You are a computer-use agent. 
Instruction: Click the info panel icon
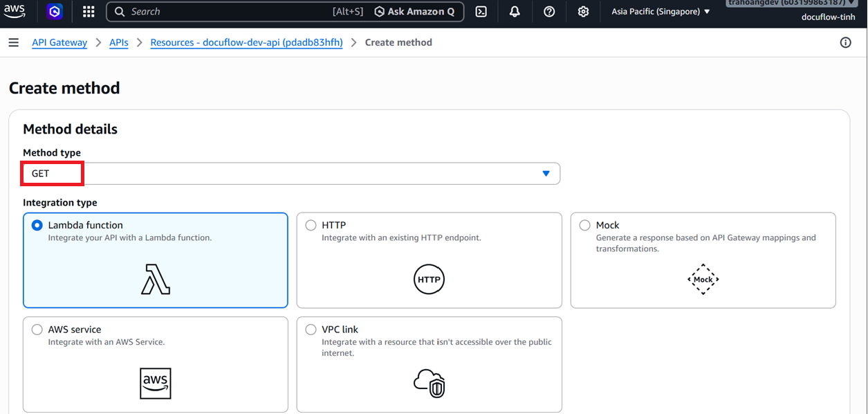tap(845, 43)
